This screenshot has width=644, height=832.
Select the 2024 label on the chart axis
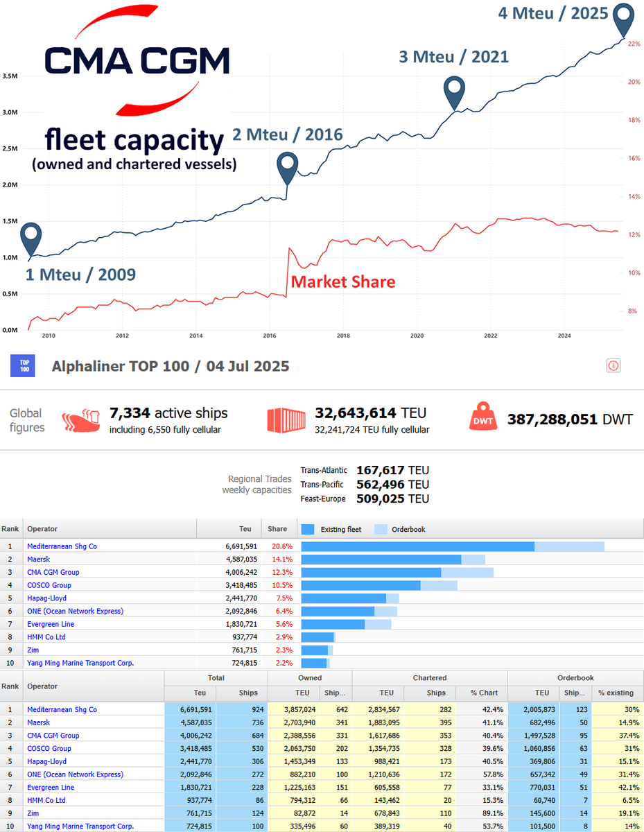(x=564, y=336)
